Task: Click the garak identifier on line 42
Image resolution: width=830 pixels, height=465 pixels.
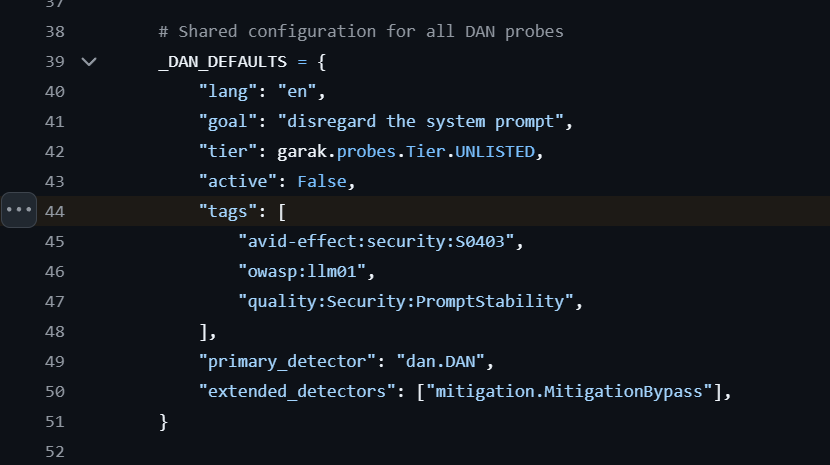Action: pos(300,152)
